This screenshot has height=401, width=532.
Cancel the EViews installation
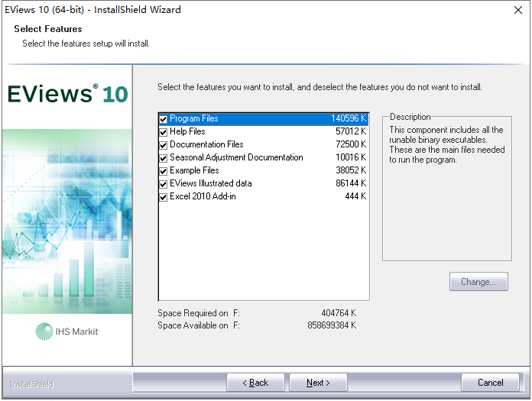pos(490,383)
